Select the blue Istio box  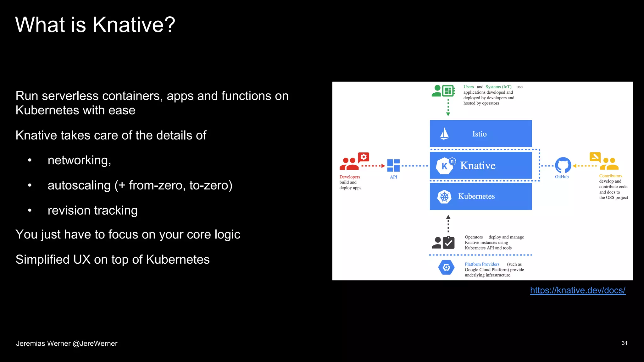[x=481, y=134]
